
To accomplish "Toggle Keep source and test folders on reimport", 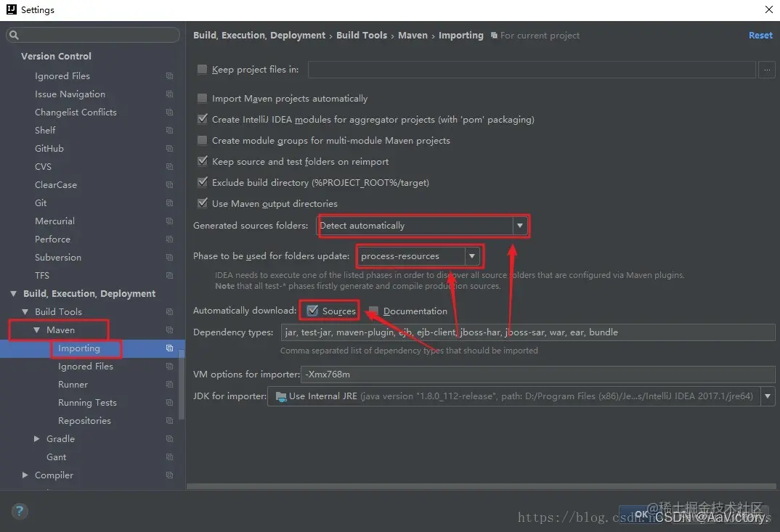I will coord(202,161).
